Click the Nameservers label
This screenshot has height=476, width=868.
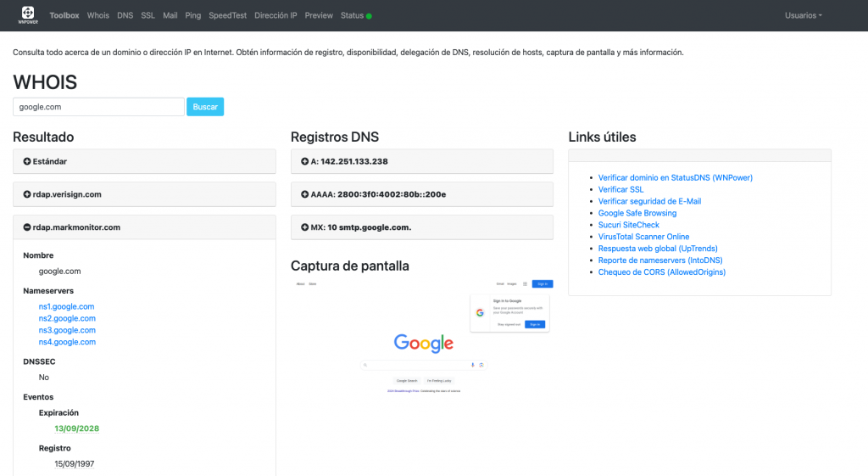coord(48,291)
